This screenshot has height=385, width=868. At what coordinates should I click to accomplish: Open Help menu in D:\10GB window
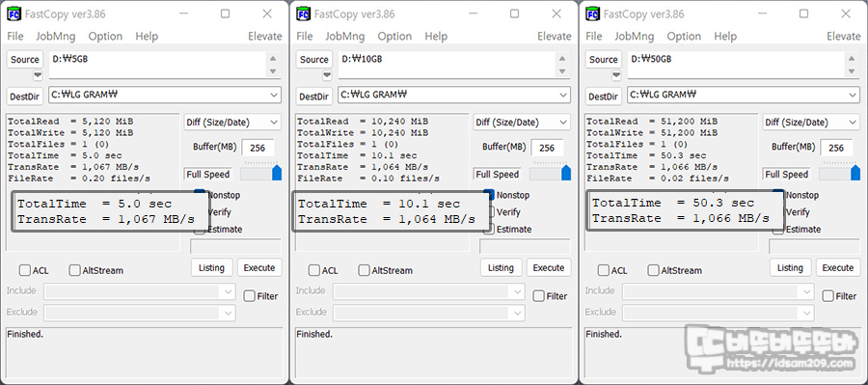coord(436,36)
